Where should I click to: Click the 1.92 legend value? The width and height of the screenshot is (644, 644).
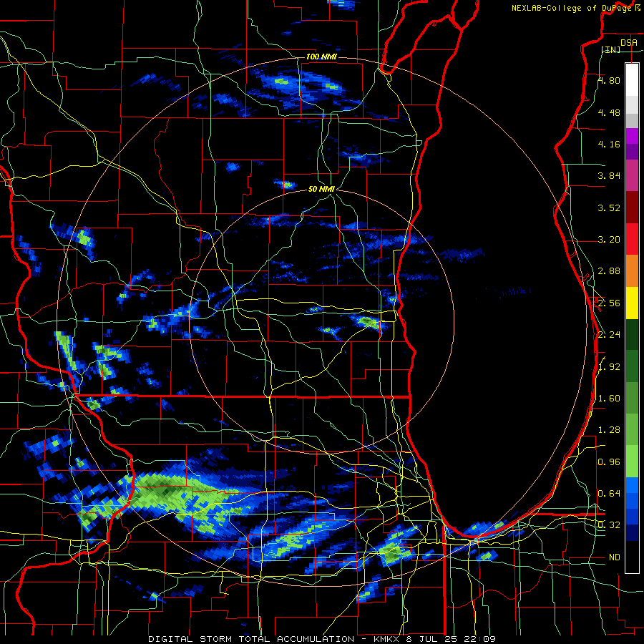tap(609, 367)
